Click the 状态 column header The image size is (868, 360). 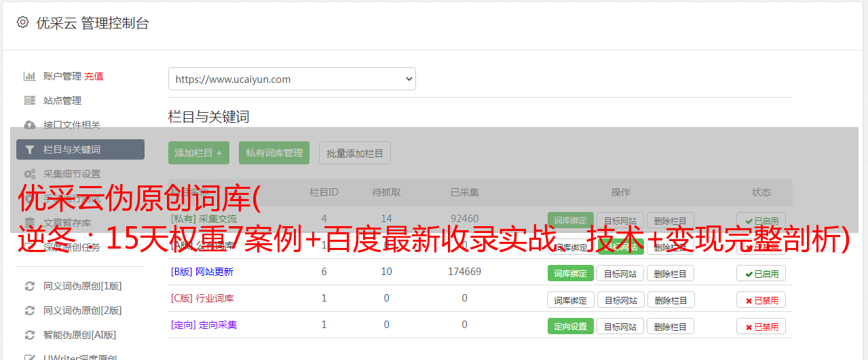tap(761, 192)
